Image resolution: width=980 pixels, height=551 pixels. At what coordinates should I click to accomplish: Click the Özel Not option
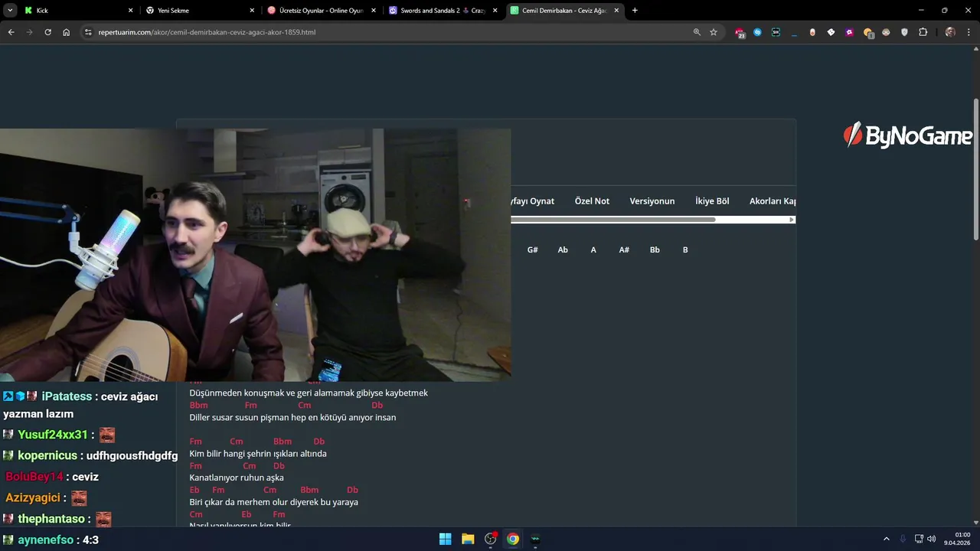coord(592,201)
